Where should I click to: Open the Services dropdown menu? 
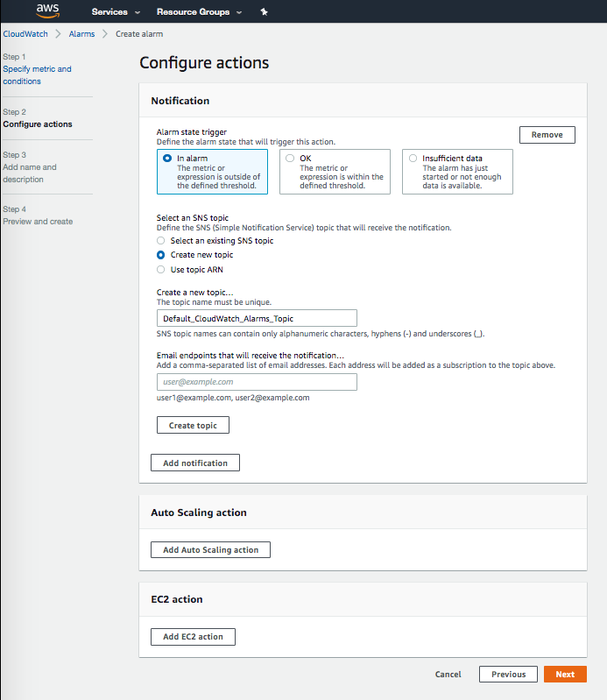coord(116,12)
